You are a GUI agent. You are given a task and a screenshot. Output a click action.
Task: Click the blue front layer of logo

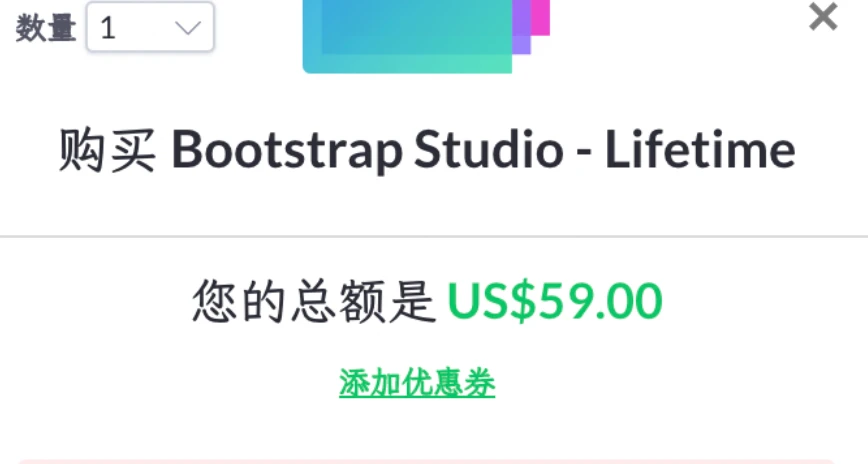416,27
